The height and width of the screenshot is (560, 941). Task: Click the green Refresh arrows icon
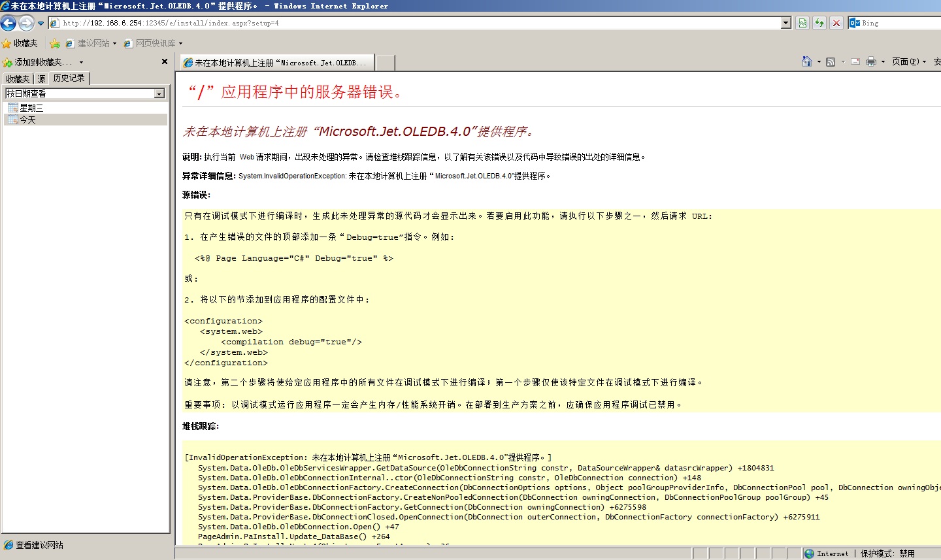pyautogui.click(x=819, y=23)
